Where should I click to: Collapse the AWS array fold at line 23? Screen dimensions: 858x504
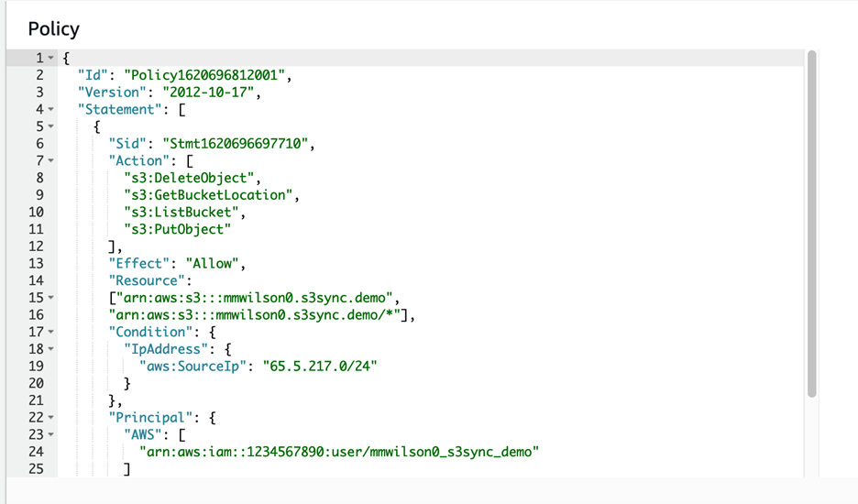51,434
